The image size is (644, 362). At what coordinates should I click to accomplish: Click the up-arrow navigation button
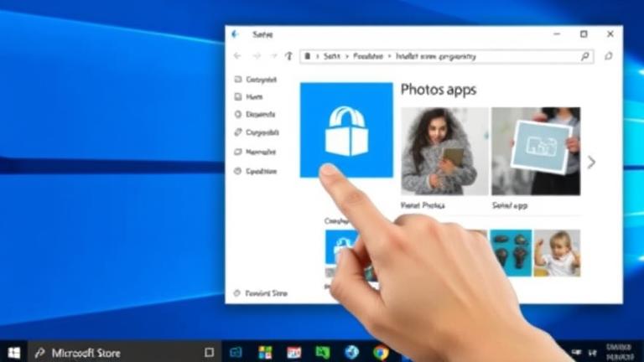(288, 56)
